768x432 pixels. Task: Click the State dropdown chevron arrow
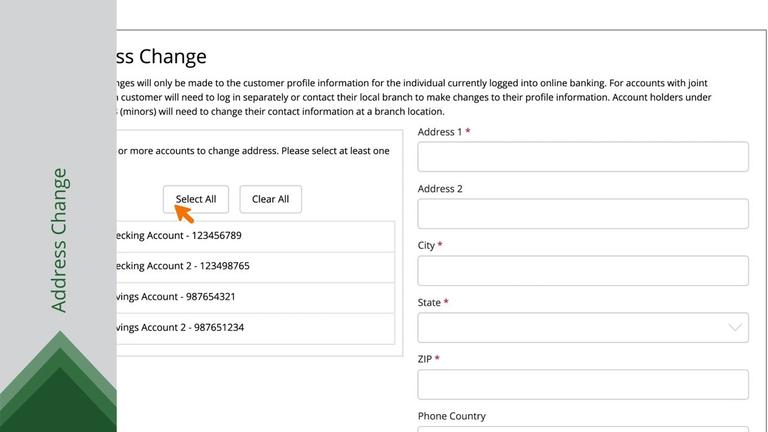point(735,327)
